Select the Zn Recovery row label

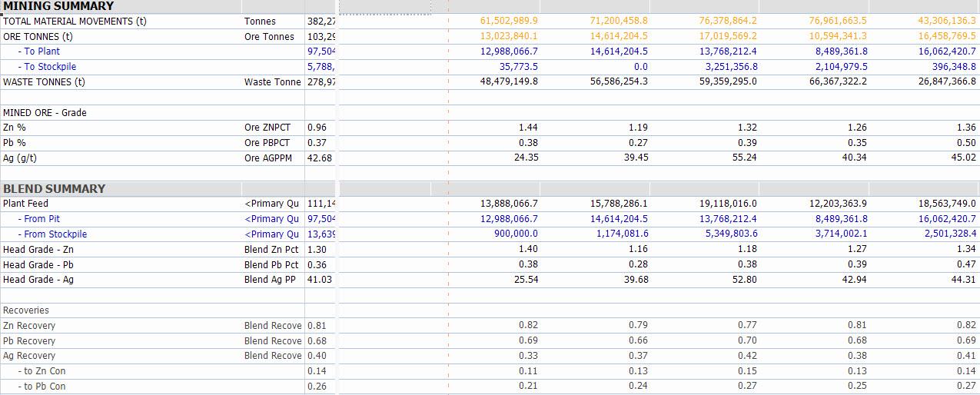coord(29,326)
